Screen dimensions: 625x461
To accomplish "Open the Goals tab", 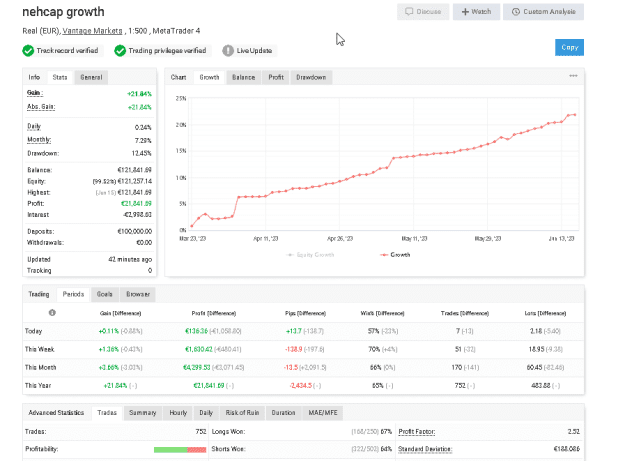I will click(104, 294).
